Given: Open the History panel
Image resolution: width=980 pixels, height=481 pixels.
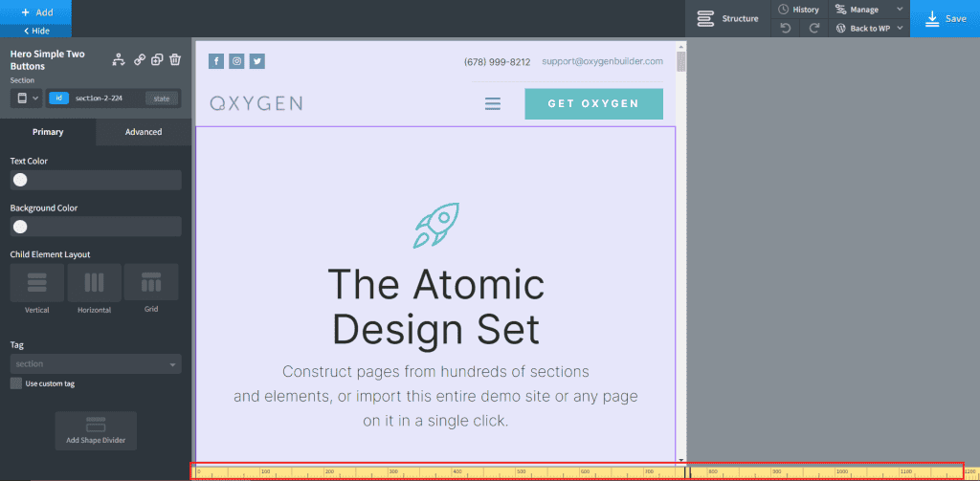Looking at the screenshot, I should [799, 10].
